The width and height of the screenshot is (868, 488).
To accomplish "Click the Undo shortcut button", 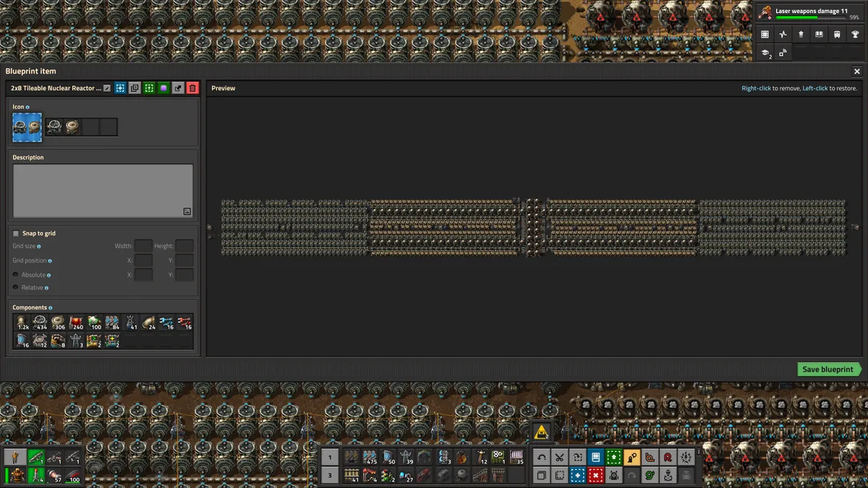I will (x=542, y=457).
